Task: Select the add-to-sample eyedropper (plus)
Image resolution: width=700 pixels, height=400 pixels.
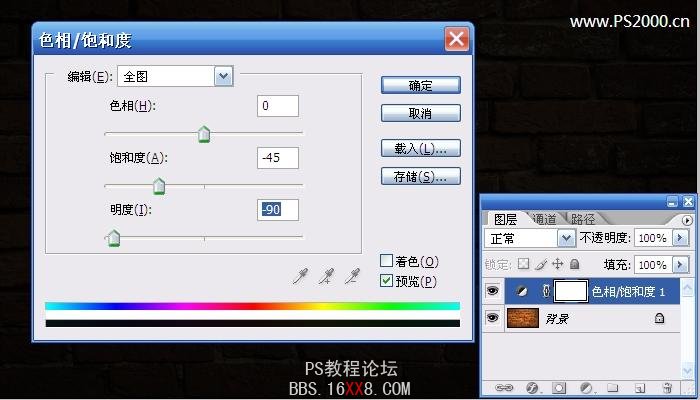Action: tap(327, 276)
